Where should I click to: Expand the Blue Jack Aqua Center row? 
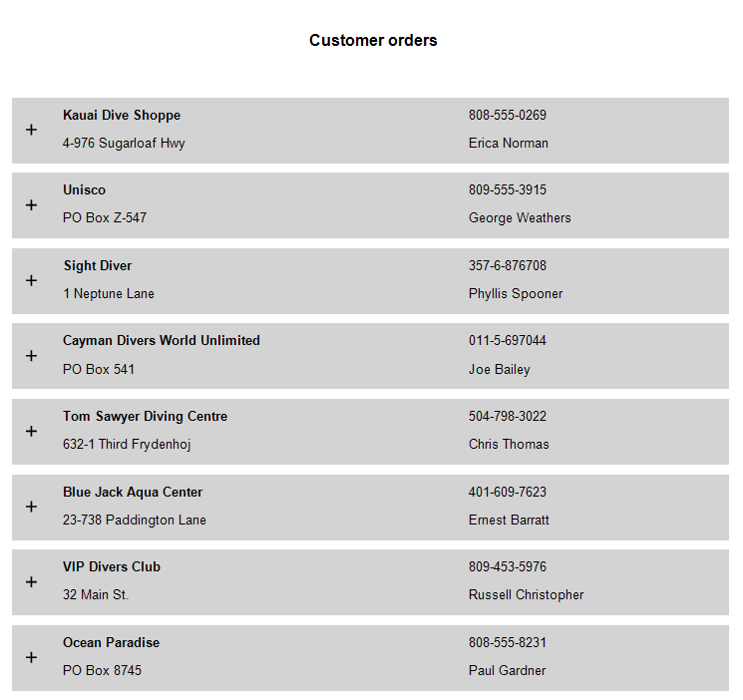[31, 507]
